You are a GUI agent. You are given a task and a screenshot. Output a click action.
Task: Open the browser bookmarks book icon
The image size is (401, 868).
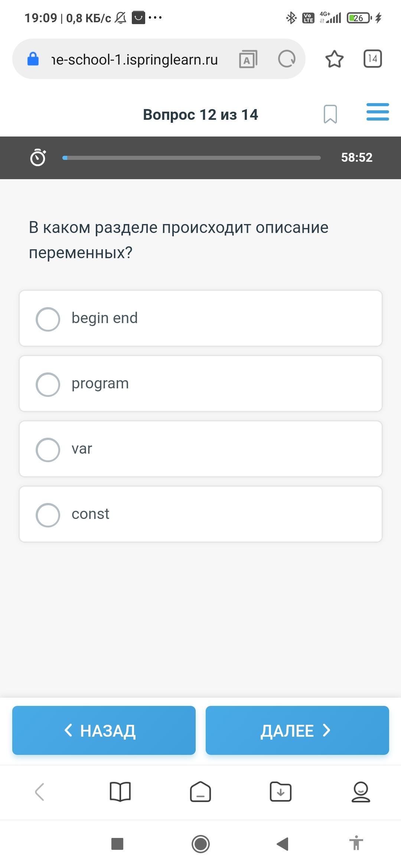coord(120,792)
